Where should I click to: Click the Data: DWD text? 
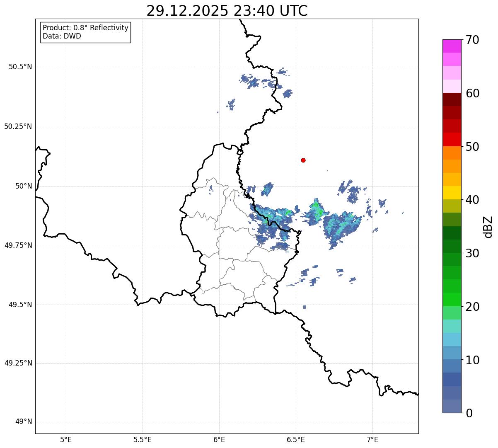(62, 36)
